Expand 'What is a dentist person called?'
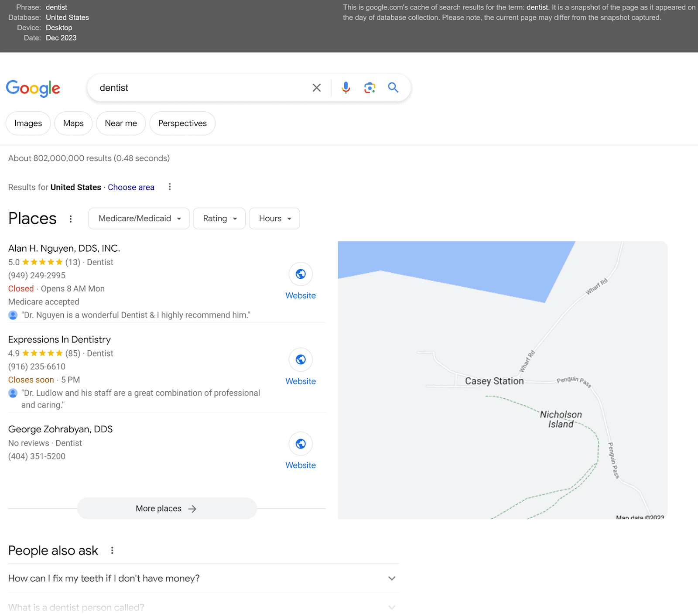 (391, 607)
